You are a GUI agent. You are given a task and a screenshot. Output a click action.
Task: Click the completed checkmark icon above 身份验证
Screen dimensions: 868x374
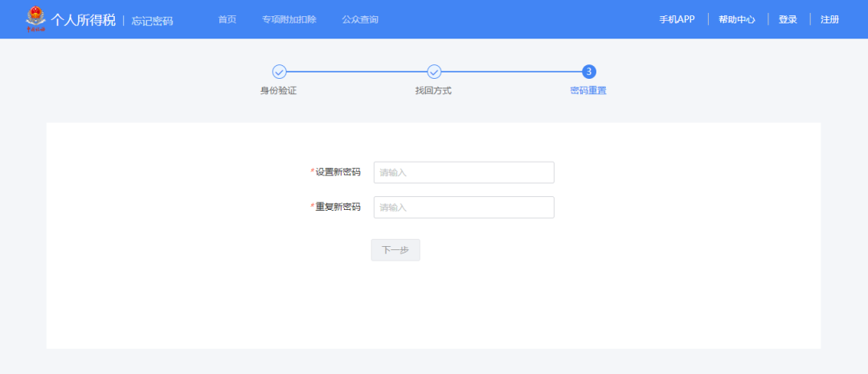coord(279,72)
